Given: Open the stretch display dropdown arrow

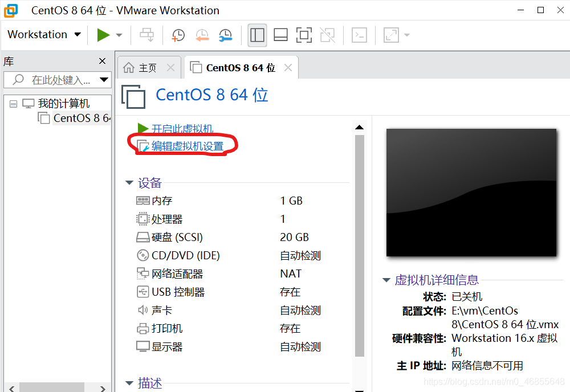Looking at the screenshot, I should coord(407,35).
